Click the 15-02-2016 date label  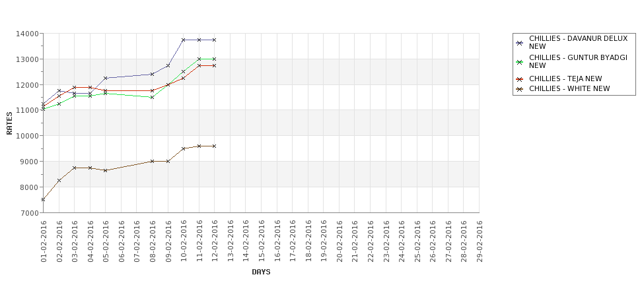262,241
